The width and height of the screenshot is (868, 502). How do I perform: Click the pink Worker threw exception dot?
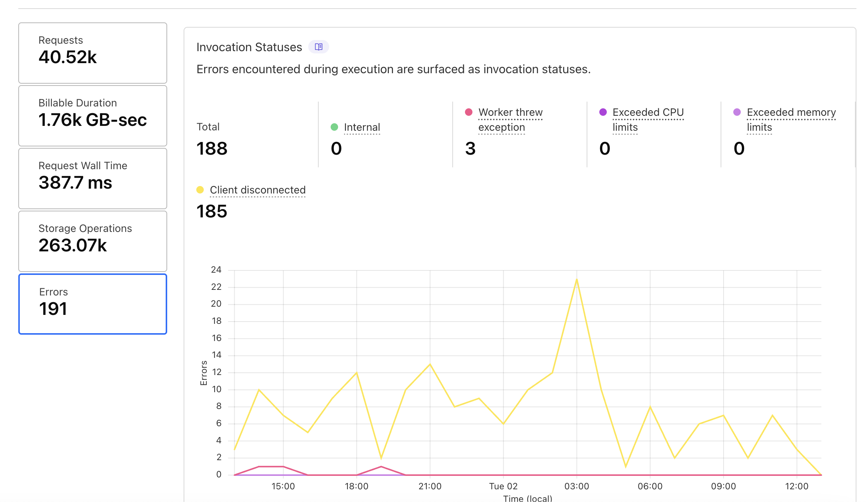[469, 112]
